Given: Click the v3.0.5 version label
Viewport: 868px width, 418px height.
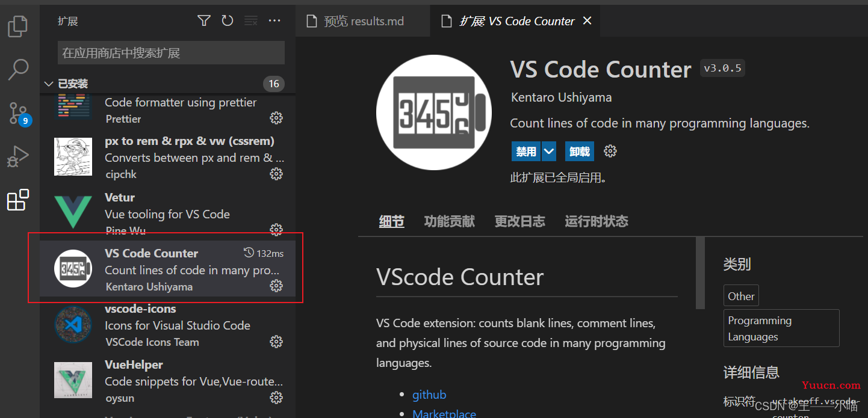Looking at the screenshot, I should [x=722, y=68].
